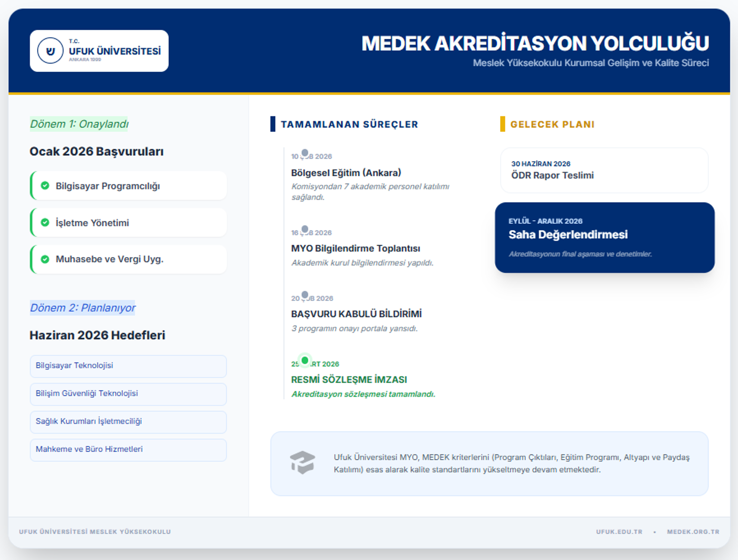Click the yellow marker beside Gelecek Planı

(x=502, y=124)
